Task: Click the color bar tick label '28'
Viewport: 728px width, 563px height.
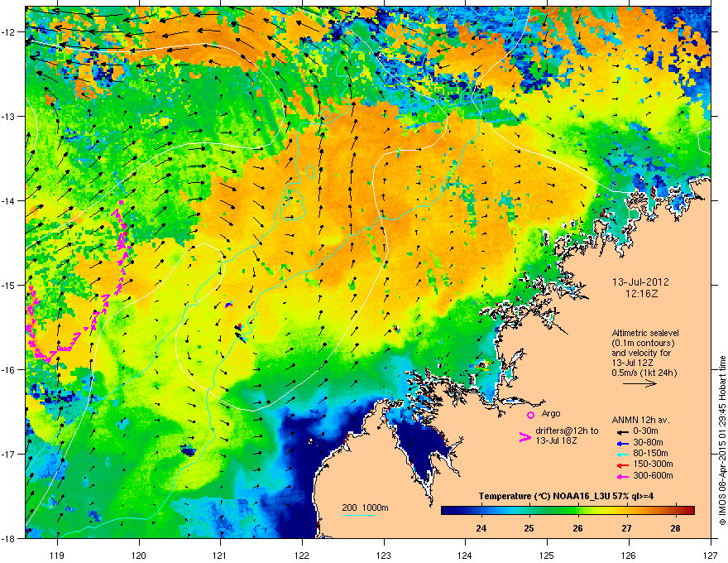Action: click(676, 528)
